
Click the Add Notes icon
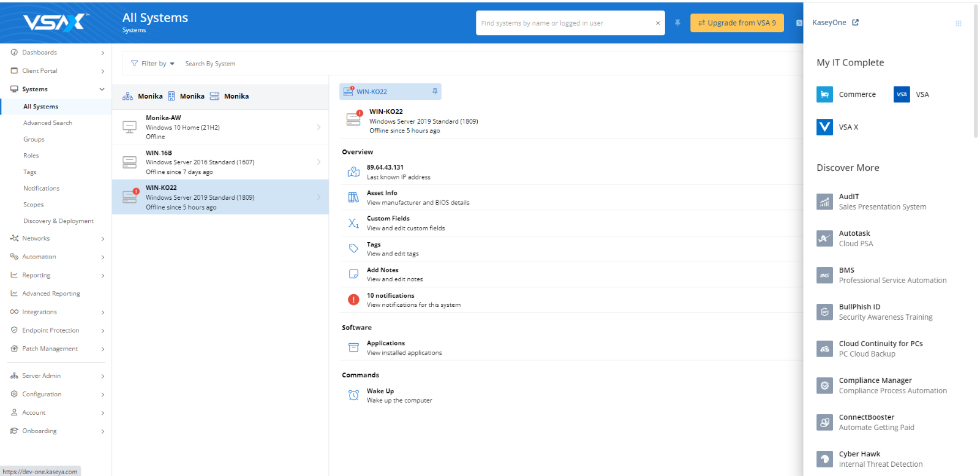point(353,274)
